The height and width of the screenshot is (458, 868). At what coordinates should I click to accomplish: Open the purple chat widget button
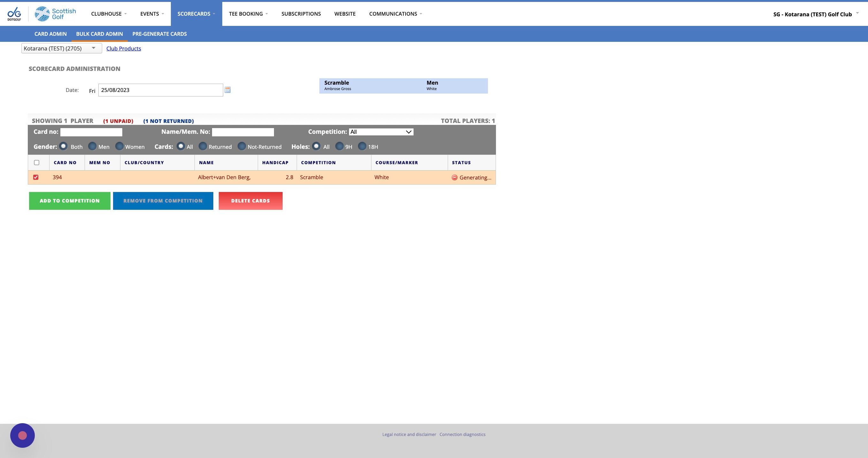[23, 435]
